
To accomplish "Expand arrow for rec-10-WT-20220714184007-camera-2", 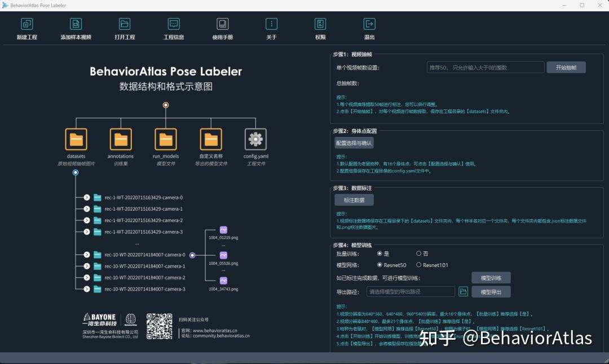I will pyautogui.click(x=87, y=277).
